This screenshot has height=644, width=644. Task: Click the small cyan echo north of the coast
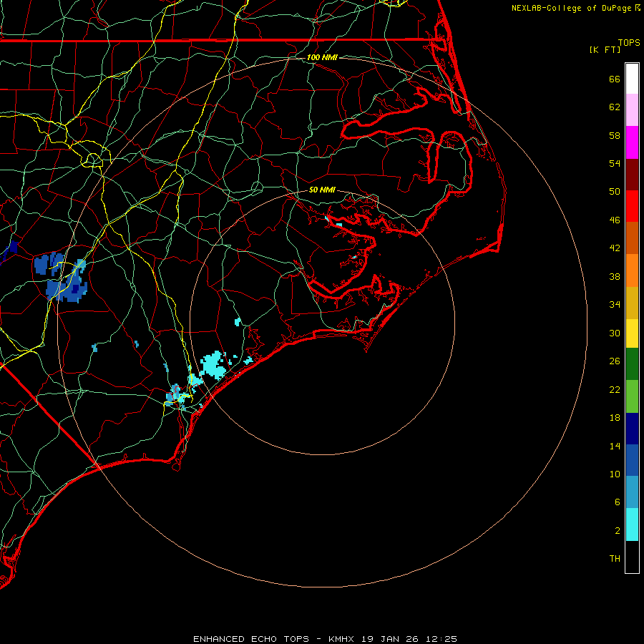coord(238,321)
